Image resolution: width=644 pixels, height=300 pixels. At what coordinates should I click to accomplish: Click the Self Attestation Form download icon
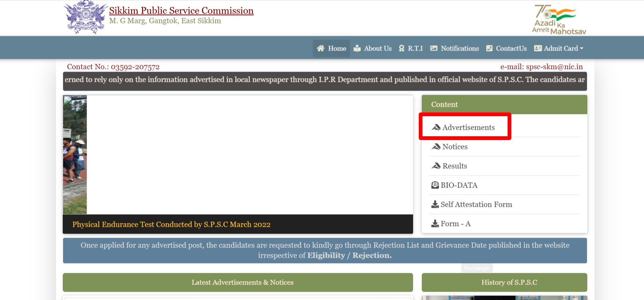click(435, 205)
